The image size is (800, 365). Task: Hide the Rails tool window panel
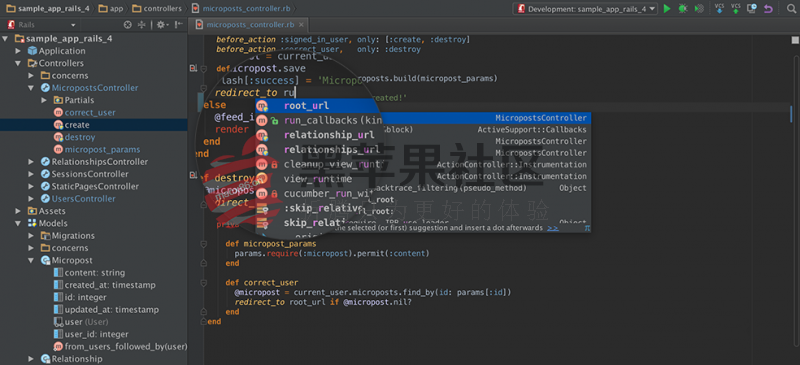click(179, 25)
